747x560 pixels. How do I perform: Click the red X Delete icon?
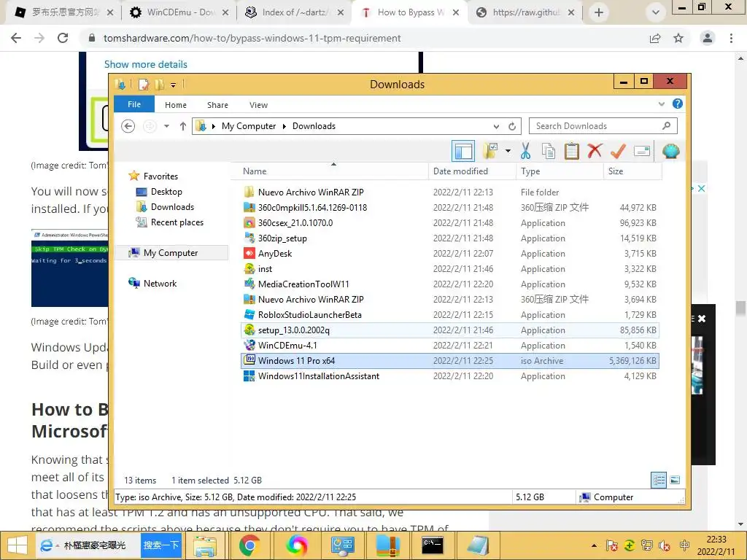(x=594, y=152)
